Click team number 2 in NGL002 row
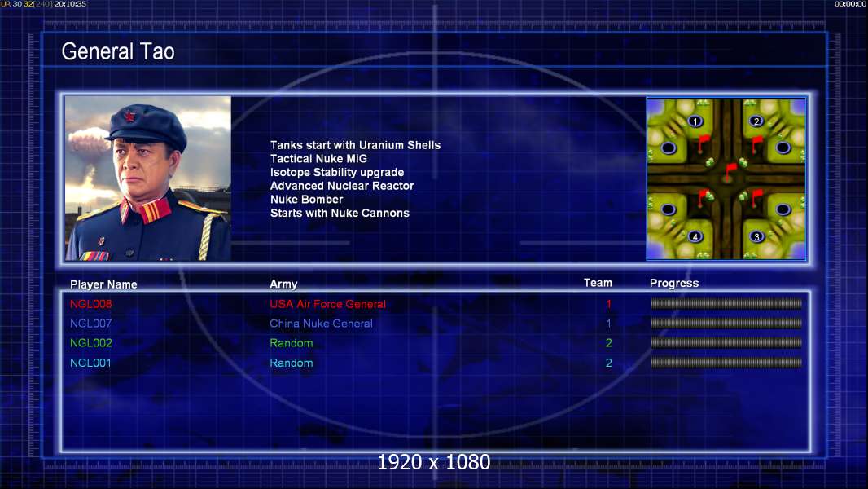Viewport: 868px width, 489px height. pyautogui.click(x=608, y=343)
